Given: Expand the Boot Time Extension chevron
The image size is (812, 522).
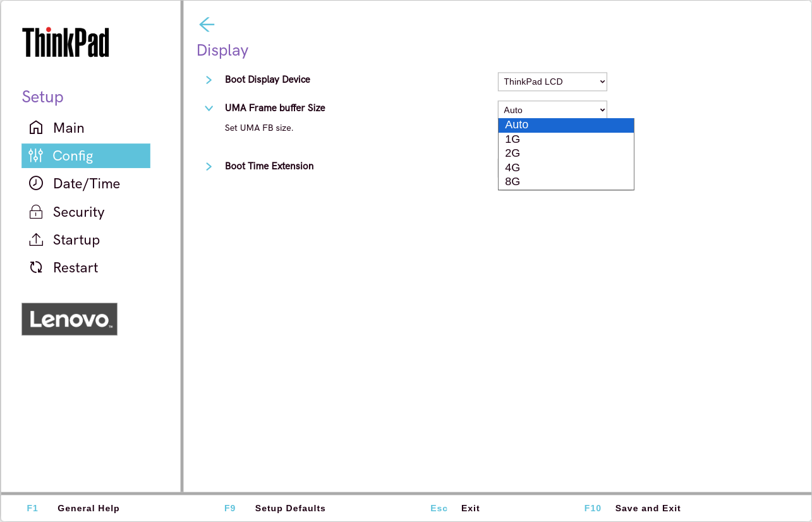Looking at the screenshot, I should (209, 166).
